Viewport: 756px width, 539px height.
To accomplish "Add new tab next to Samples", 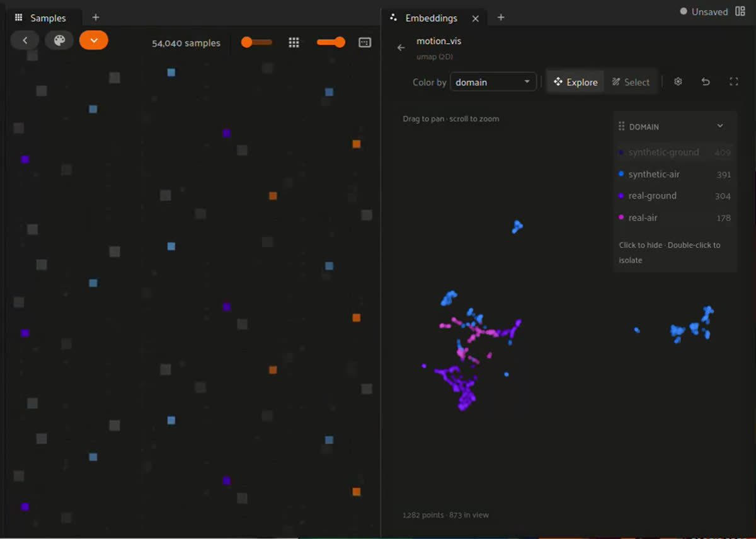I will coord(96,18).
